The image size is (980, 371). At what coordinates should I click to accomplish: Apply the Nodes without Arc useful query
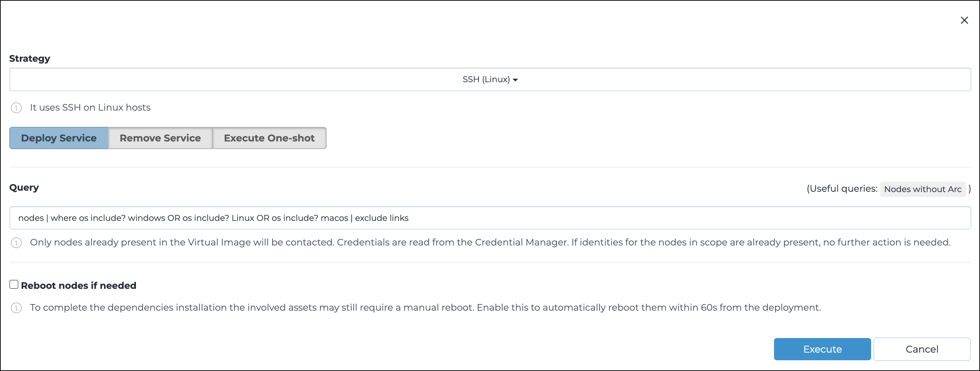click(922, 189)
